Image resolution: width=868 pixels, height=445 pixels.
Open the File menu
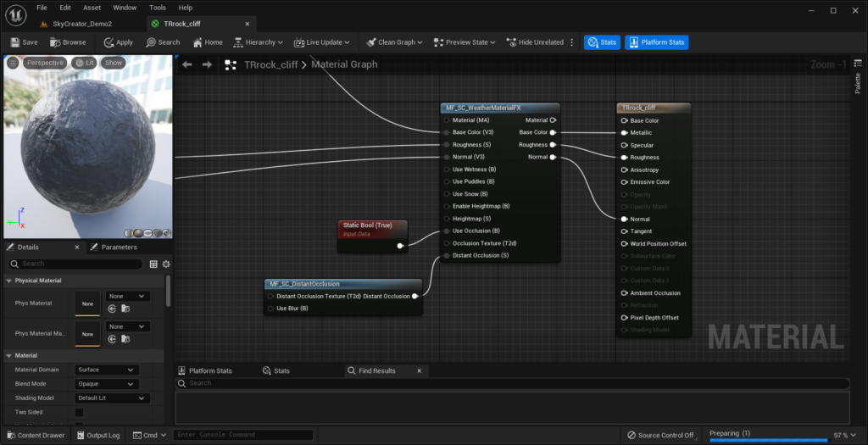click(42, 8)
